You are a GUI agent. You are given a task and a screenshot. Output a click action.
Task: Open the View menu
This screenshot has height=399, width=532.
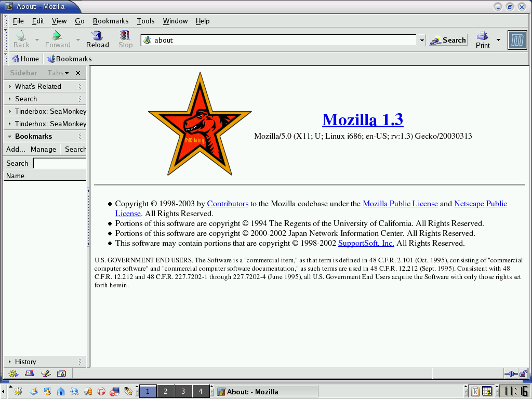(x=59, y=21)
